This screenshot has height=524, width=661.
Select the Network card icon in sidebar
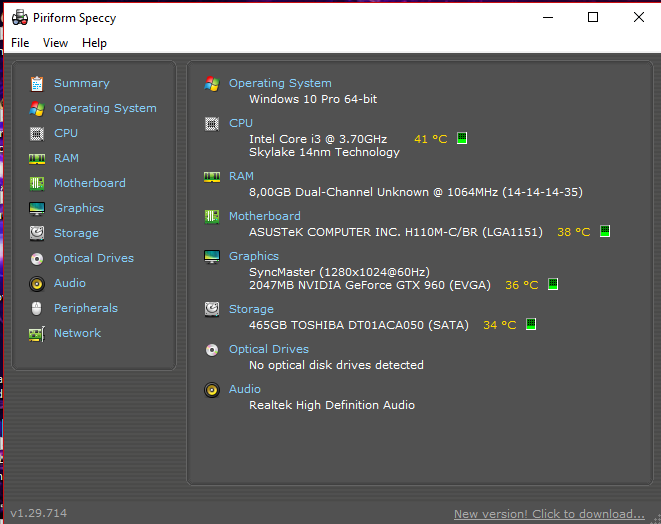(x=37, y=334)
